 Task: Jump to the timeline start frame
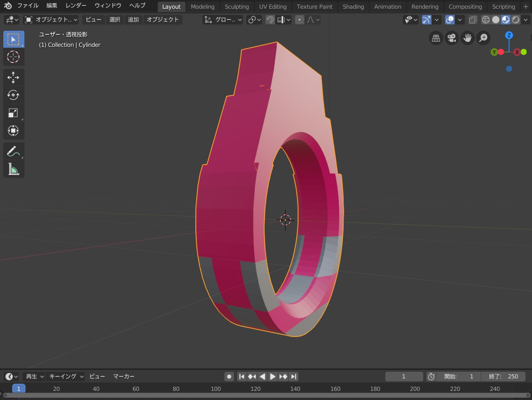(242, 376)
